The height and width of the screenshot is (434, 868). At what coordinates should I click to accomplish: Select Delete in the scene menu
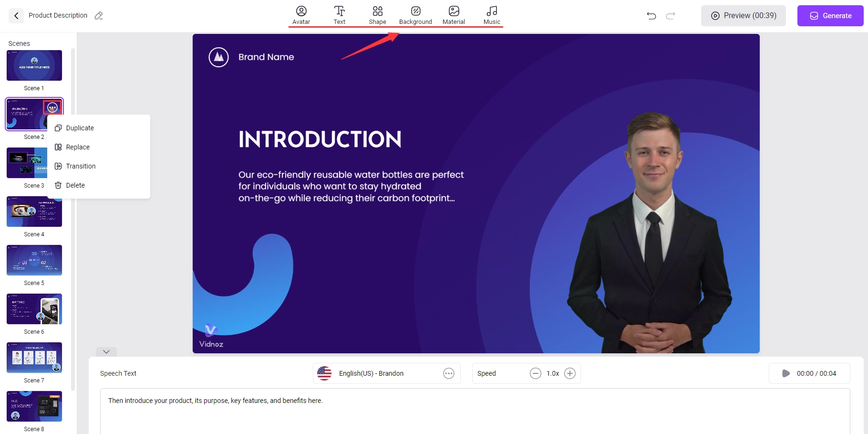point(75,185)
